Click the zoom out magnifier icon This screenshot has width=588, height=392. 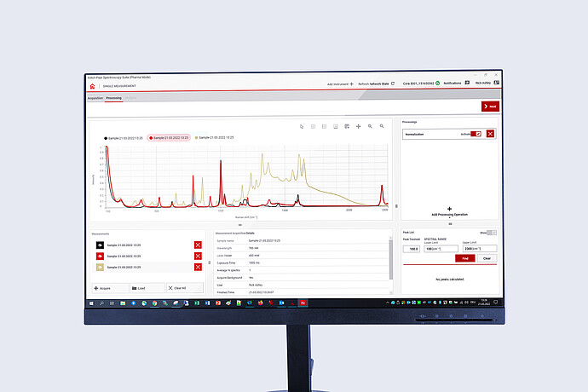click(381, 126)
